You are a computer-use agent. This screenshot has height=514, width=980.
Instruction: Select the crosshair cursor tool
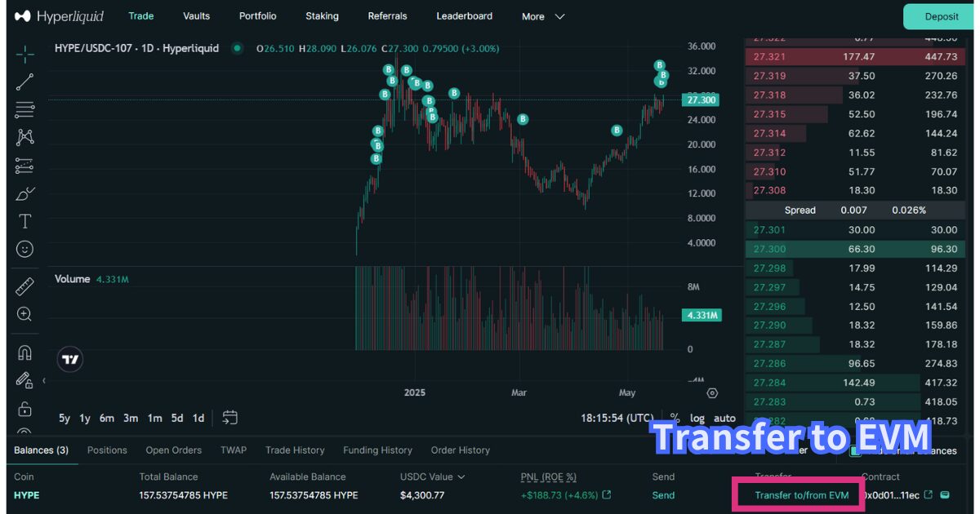pyautogui.click(x=25, y=55)
